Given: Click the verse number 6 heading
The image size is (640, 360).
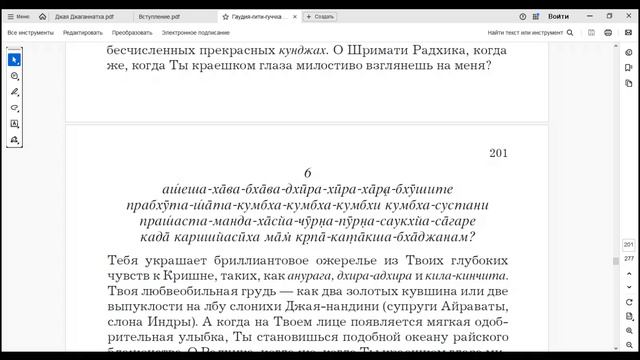Looking at the screenshot, I should pos(308,173).
